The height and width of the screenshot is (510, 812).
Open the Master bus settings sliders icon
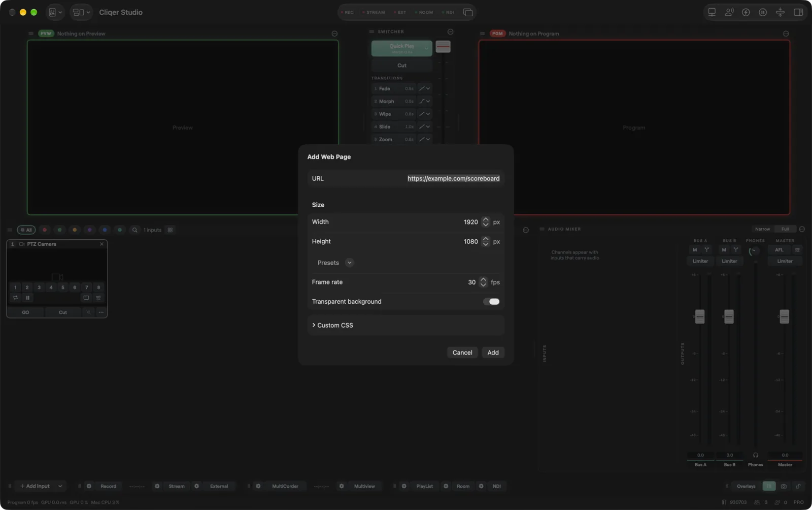coord(797,250)
